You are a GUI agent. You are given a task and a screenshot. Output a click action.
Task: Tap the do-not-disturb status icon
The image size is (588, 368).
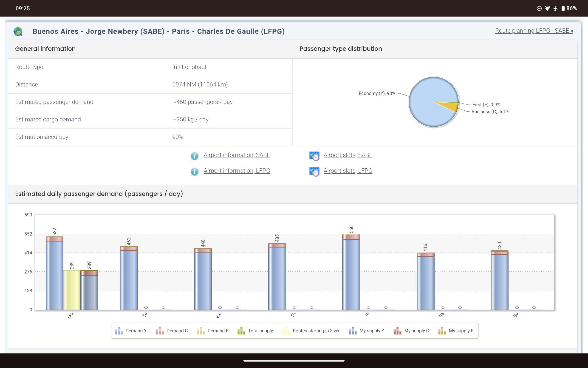point(539,8)
